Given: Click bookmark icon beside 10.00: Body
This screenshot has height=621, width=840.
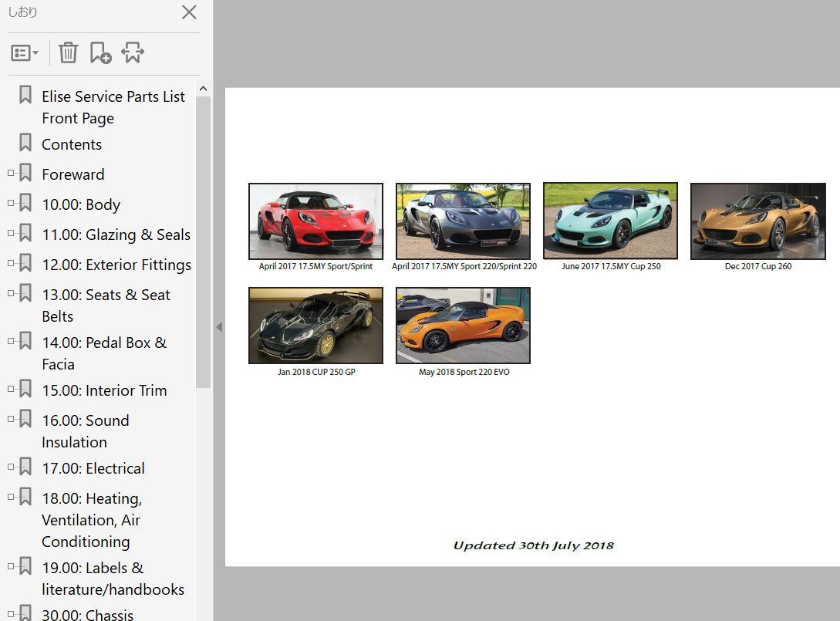Looking at the screenshot, I should pos(25,203).
